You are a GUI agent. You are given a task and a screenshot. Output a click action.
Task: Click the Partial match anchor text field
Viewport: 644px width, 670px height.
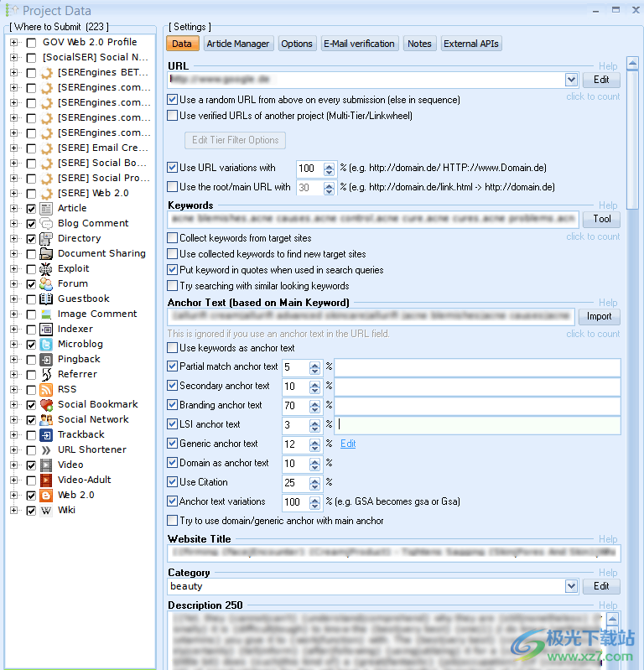(477, 367)
